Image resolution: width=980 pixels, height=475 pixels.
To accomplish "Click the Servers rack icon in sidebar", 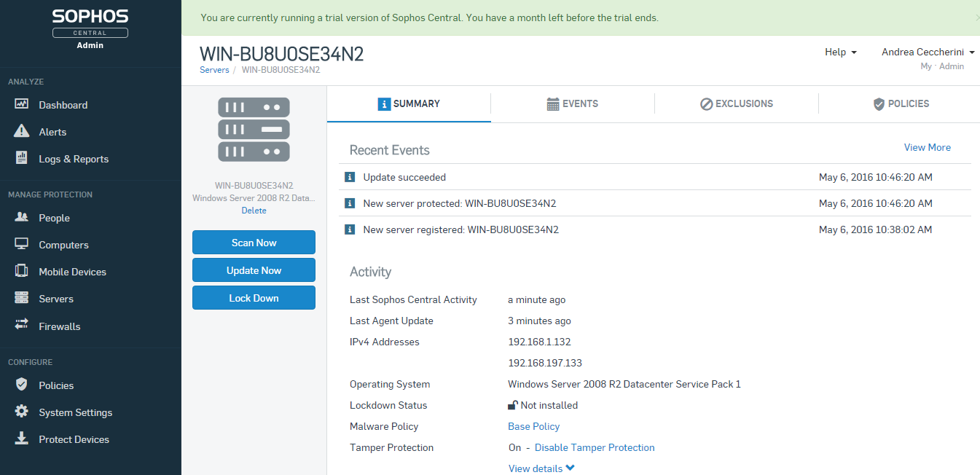I will (22, 298).
